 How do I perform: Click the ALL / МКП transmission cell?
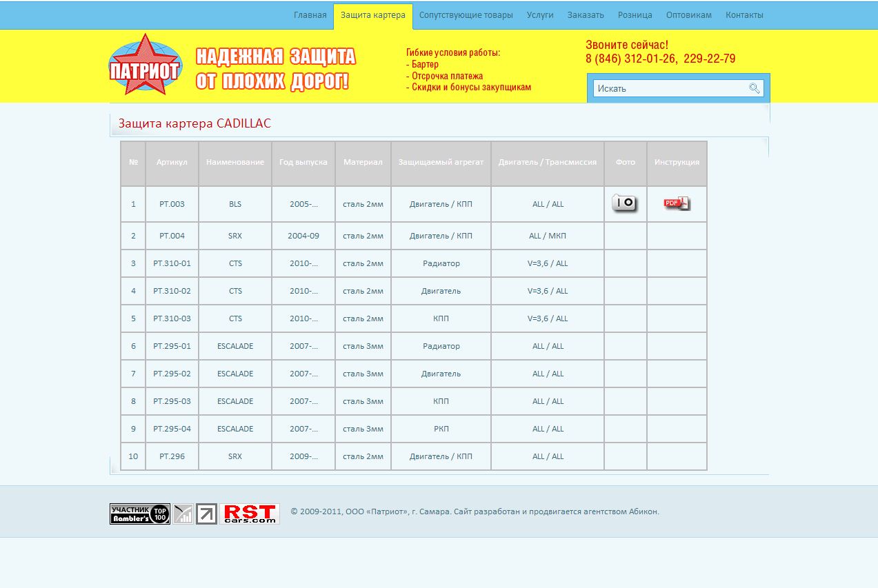coord(548,236)
